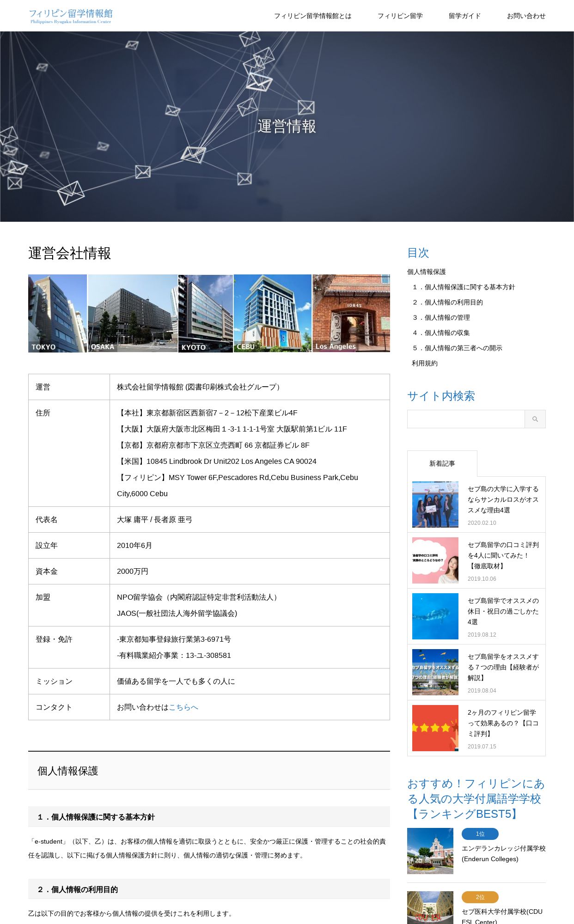
Task: Click the 2010年6月 founding date cell
Action: (x=250, y=546)
